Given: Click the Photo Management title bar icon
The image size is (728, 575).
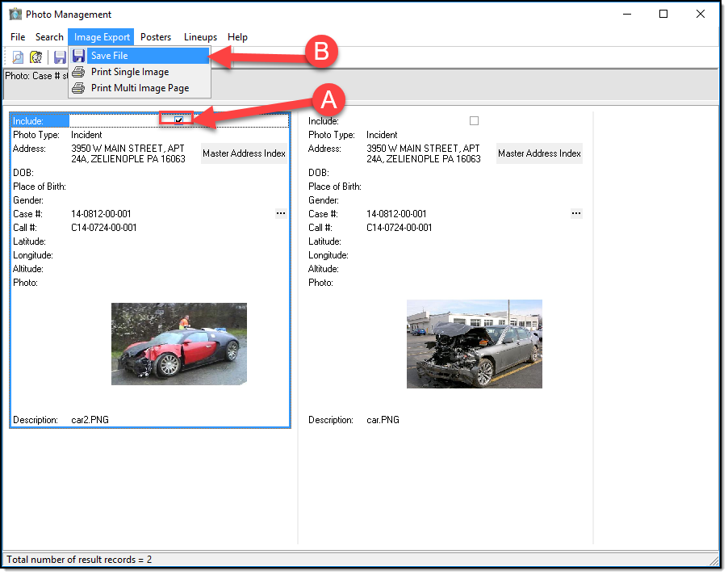Looking at the screenshot, I should [15, 14].
